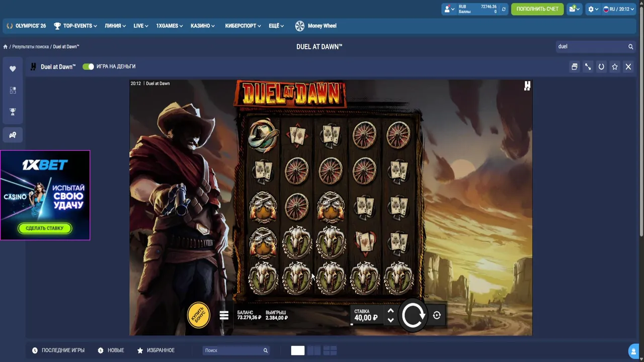Expand the TOP-EVENTS menu

[x=75, y=26]
